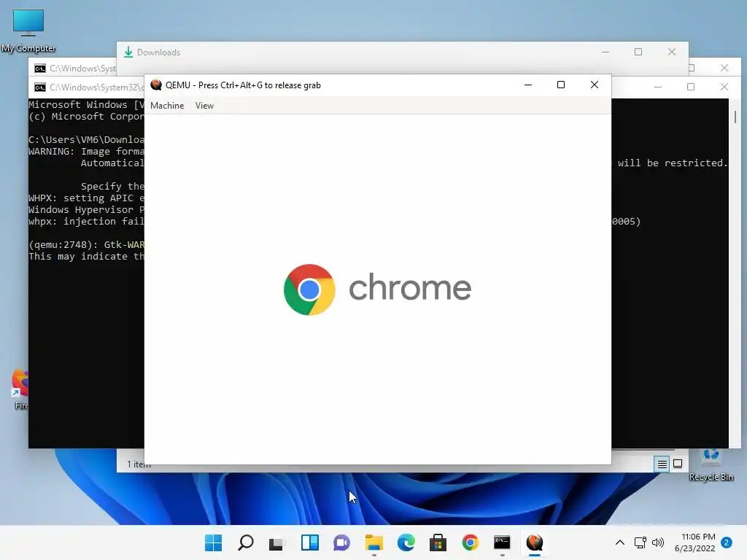Click the '1 item' status text in Downloads

(x=139, y=464)
